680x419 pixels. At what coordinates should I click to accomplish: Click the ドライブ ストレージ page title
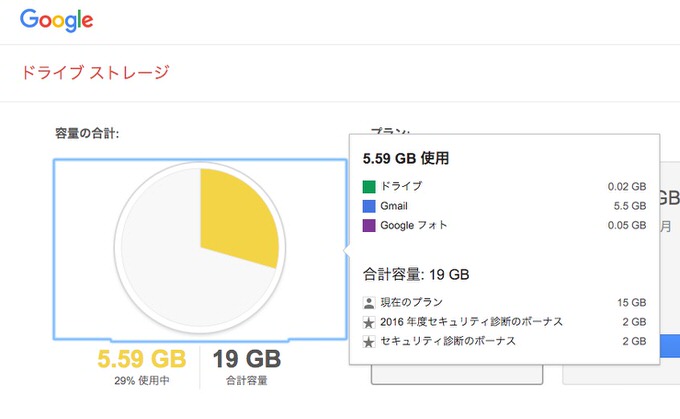click(95, 72)
